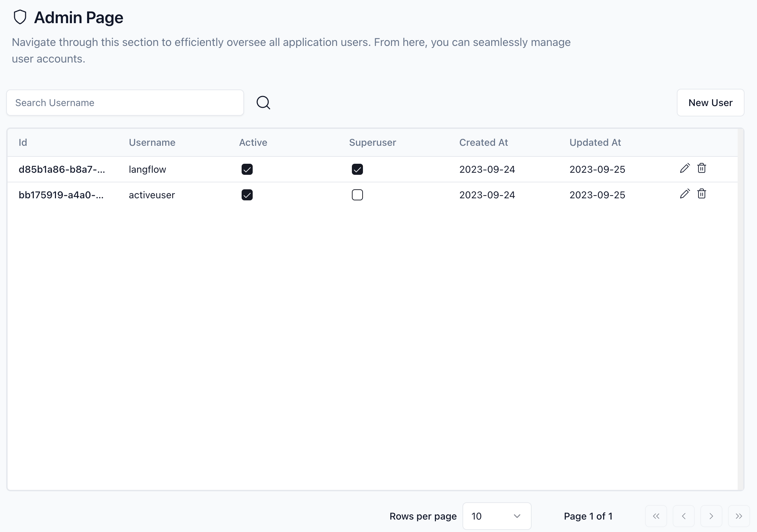Open the Rows per page dropdown
757x532 pixels.
(496, 516)
